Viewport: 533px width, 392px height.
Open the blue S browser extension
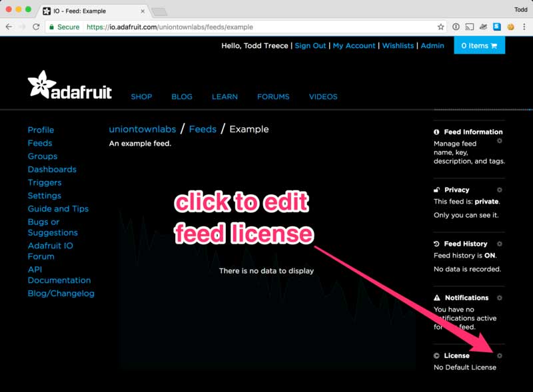coord(496,27)
